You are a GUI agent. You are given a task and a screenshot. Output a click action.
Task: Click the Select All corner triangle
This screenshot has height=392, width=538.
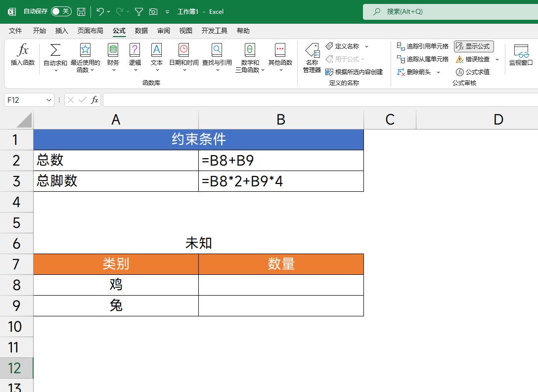[x=24, y=120]
